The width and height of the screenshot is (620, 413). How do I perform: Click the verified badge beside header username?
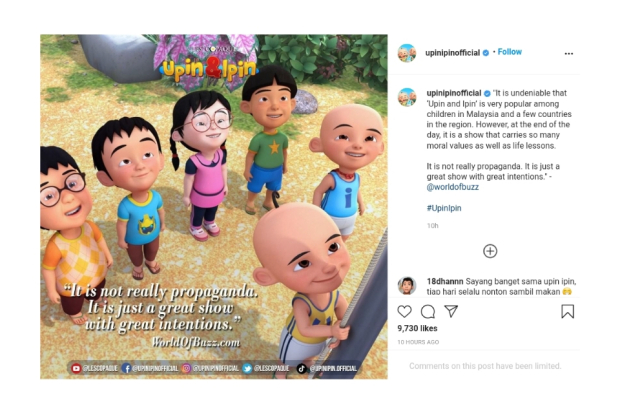486,53
